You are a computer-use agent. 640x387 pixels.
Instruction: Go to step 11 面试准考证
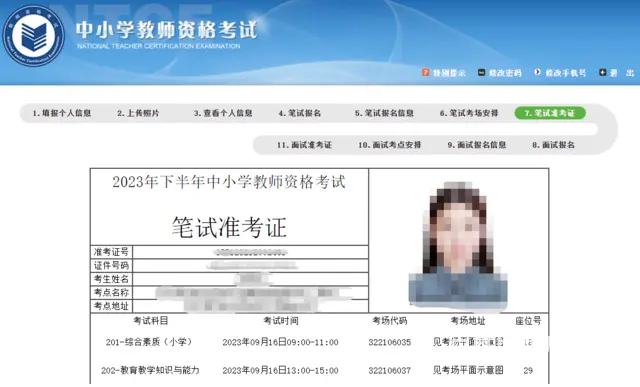(304, 145)
